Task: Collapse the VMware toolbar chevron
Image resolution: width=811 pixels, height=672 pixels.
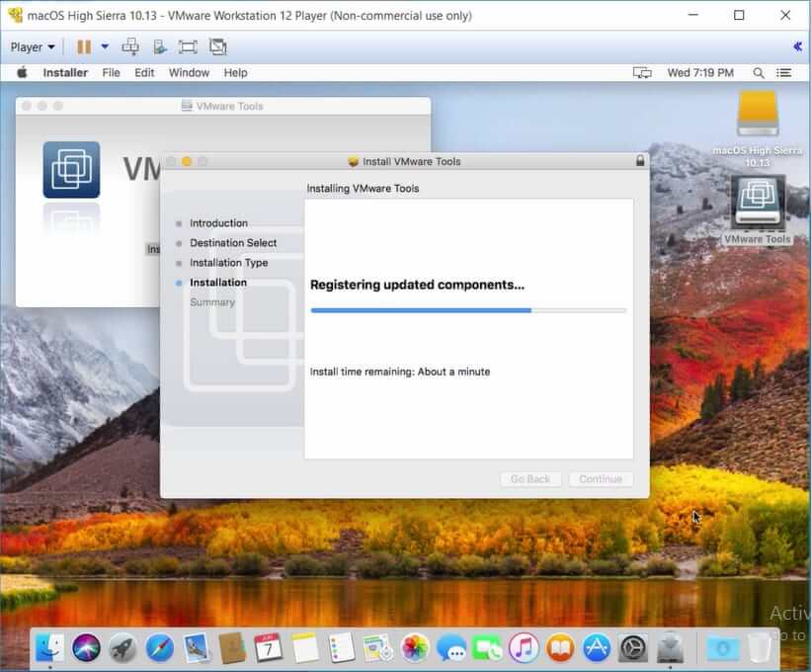Action: coord(797,46)
